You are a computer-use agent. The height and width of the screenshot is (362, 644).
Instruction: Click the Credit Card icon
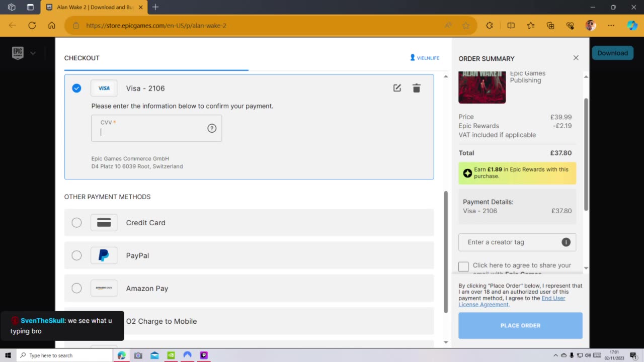click(104, 223)
